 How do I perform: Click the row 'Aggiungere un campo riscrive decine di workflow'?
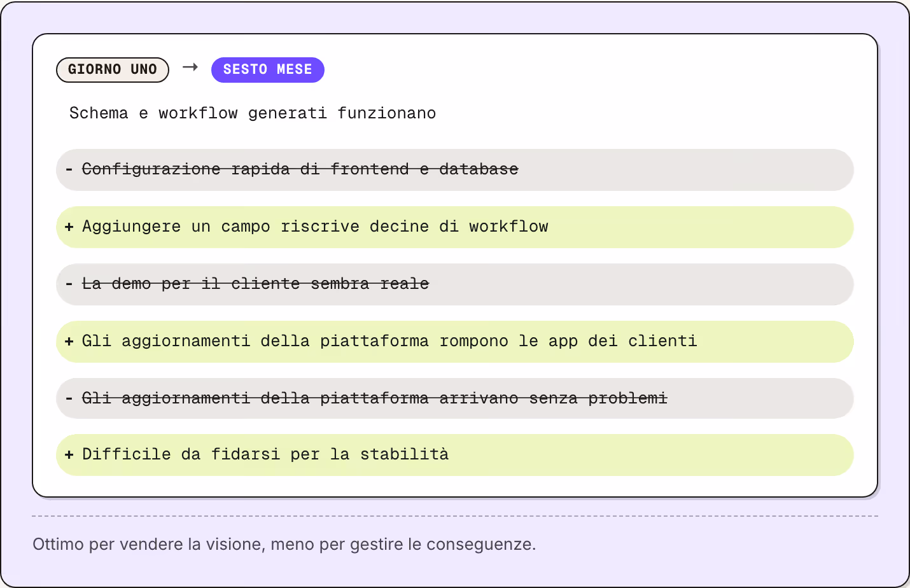click(455, 227)
